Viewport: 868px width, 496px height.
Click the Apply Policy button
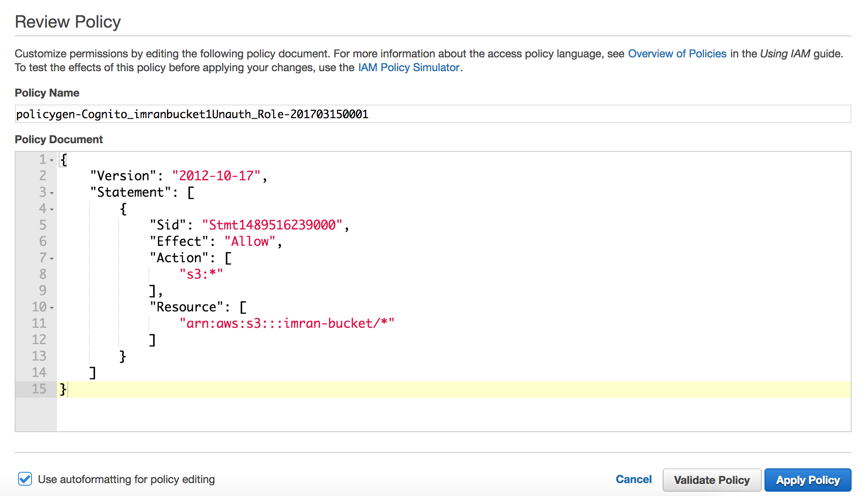coord(807,480)
